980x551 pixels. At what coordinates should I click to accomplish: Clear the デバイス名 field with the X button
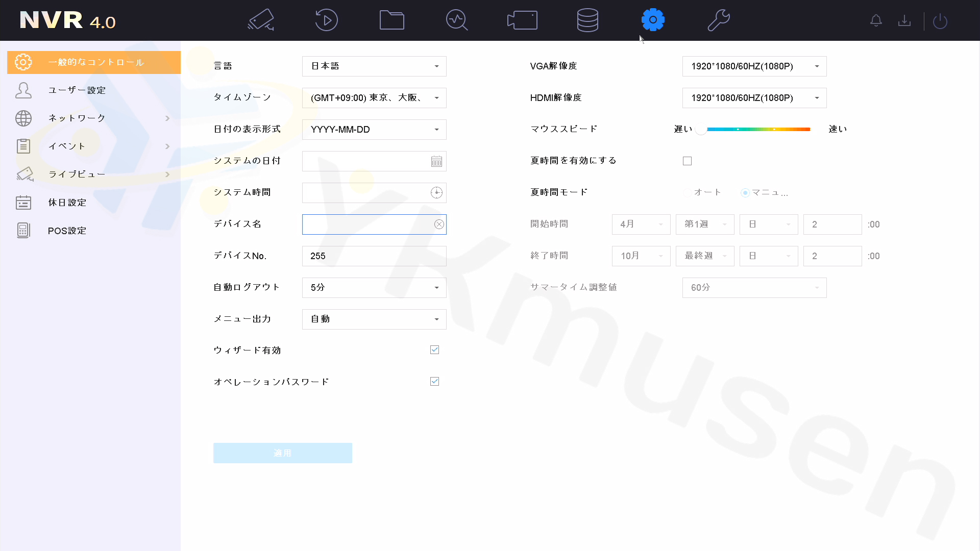click(438, 224)
